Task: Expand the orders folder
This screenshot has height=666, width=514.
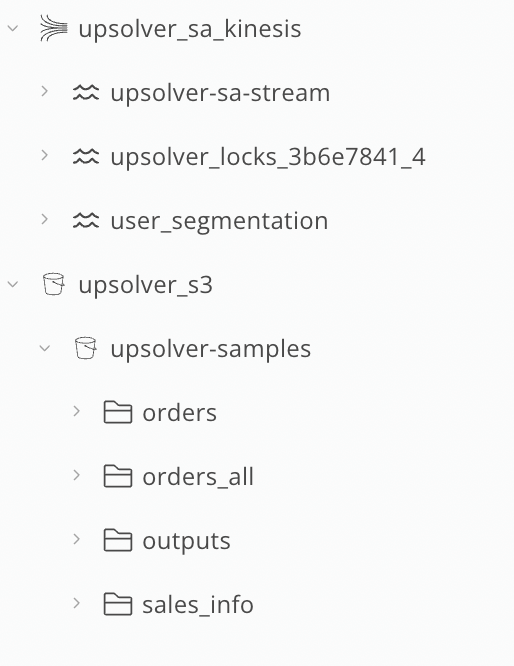Action: 76,411
